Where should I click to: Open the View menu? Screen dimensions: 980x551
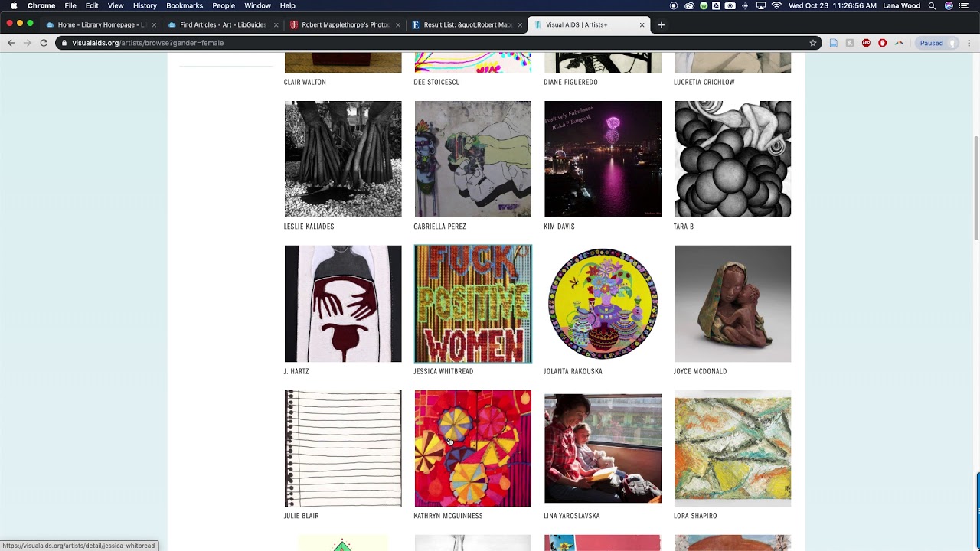click(116, 5)
